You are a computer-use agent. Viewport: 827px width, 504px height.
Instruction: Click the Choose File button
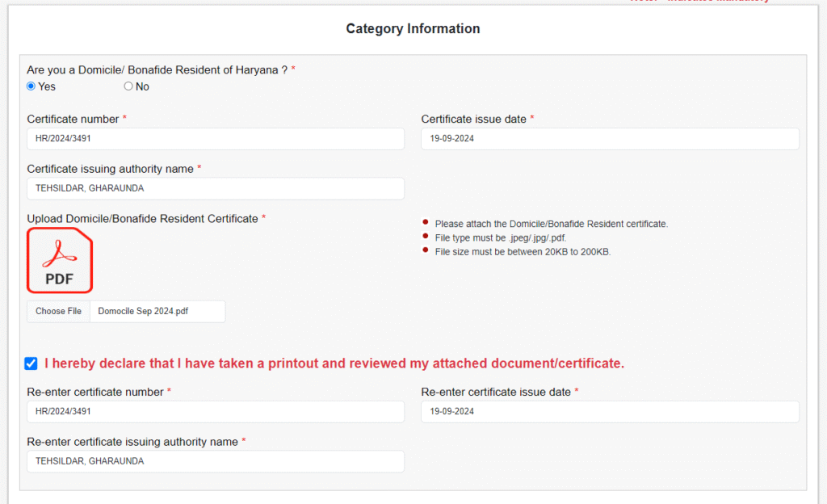point(58,311)
